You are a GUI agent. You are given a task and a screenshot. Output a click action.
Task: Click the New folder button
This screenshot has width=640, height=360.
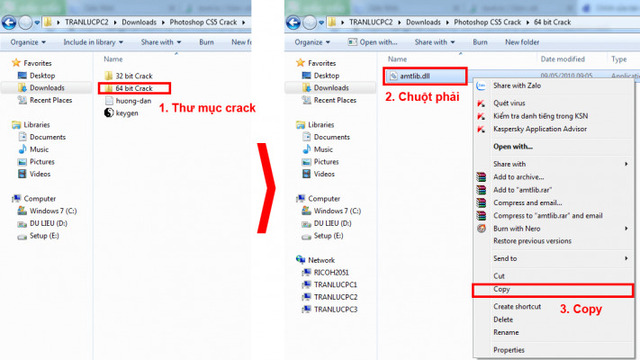coord(522,42)
